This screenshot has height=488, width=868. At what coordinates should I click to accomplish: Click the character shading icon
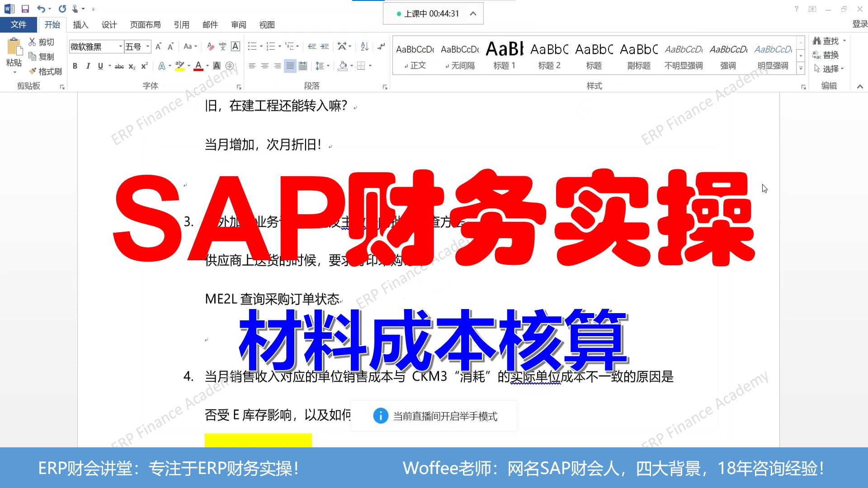click(217, 66)
